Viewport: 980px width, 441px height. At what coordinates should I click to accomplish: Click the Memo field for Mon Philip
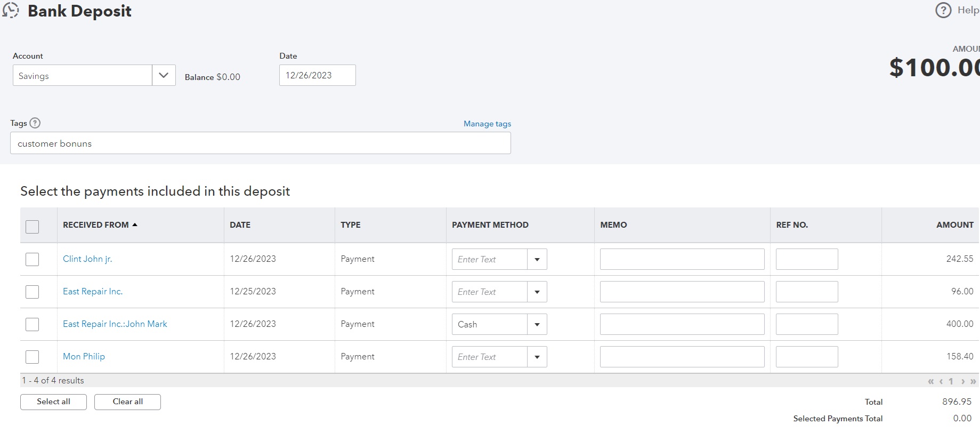tap(682, 357)
